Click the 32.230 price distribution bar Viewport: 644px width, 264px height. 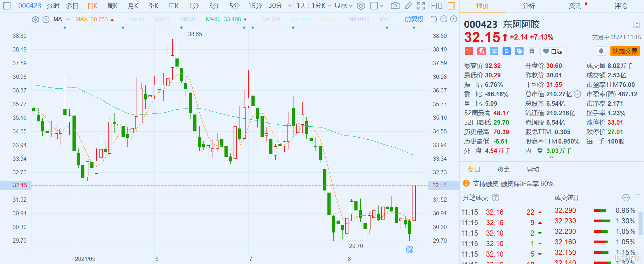[x=602, y=221]
